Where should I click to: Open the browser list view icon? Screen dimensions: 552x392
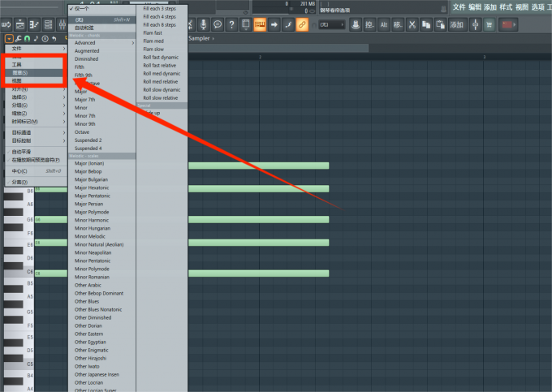point(48,24)
